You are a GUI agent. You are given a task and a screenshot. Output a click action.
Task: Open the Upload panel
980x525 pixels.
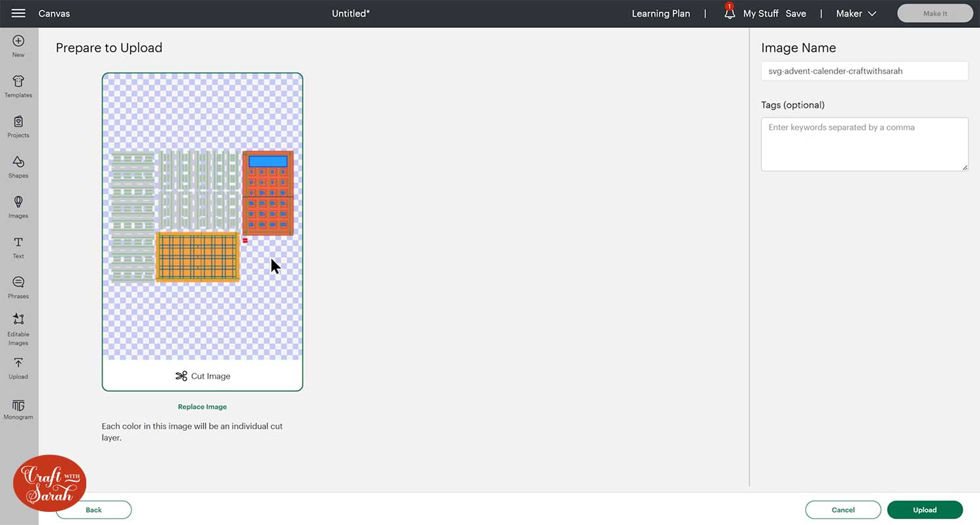(18, 368)
